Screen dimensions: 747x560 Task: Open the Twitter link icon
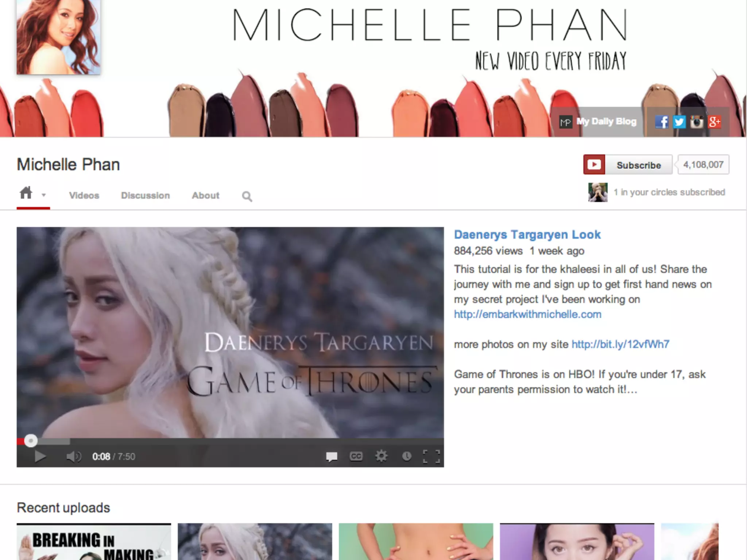click(x=679, y=122)
